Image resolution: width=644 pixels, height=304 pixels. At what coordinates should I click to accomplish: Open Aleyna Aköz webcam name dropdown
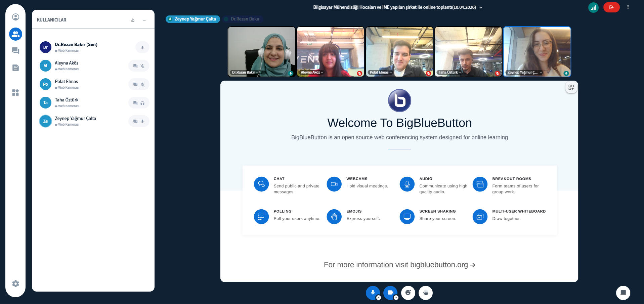[x=312, y=73]
